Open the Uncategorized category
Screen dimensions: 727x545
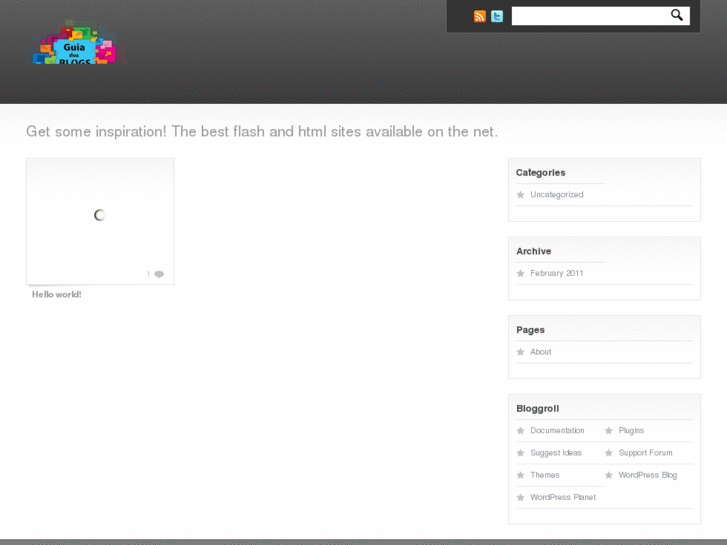[x=557, y=195]
